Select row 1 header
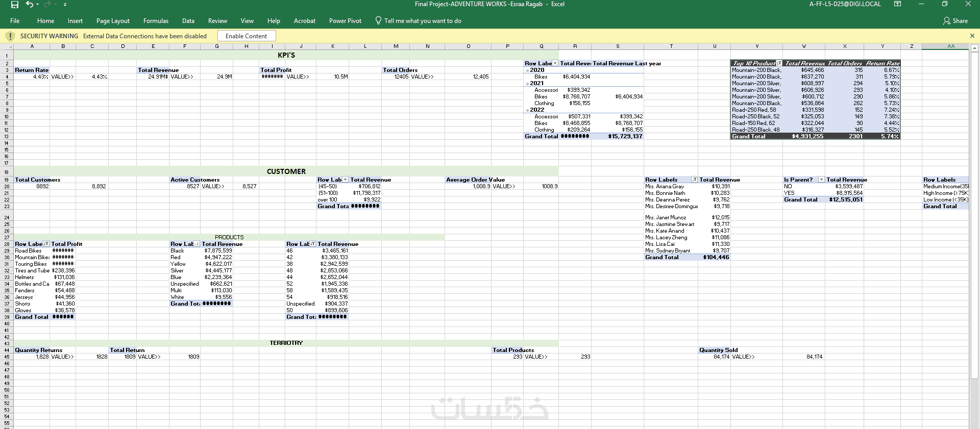 tap(7, 55)
